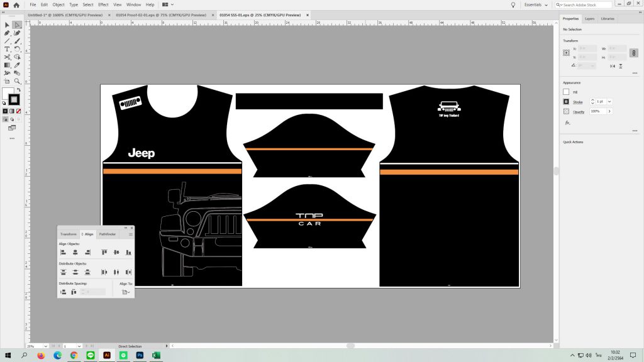Select the Type tool
This screenshot has height=362, width=644.
(7, 49)
